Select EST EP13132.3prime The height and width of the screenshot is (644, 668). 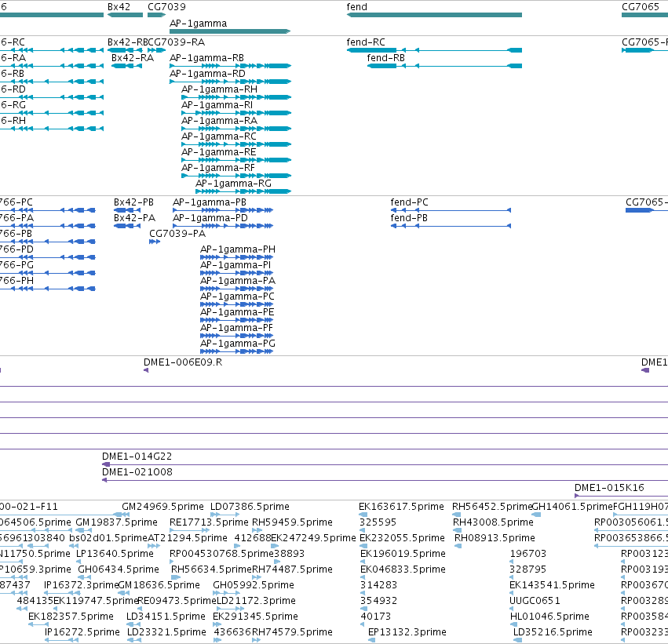coord(407,632)
